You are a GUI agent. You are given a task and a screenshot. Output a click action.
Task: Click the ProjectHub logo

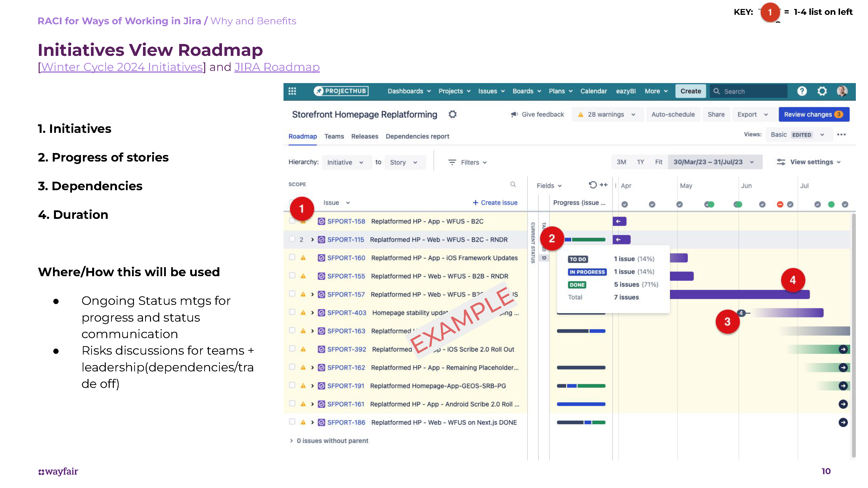(x=341, y=91)
